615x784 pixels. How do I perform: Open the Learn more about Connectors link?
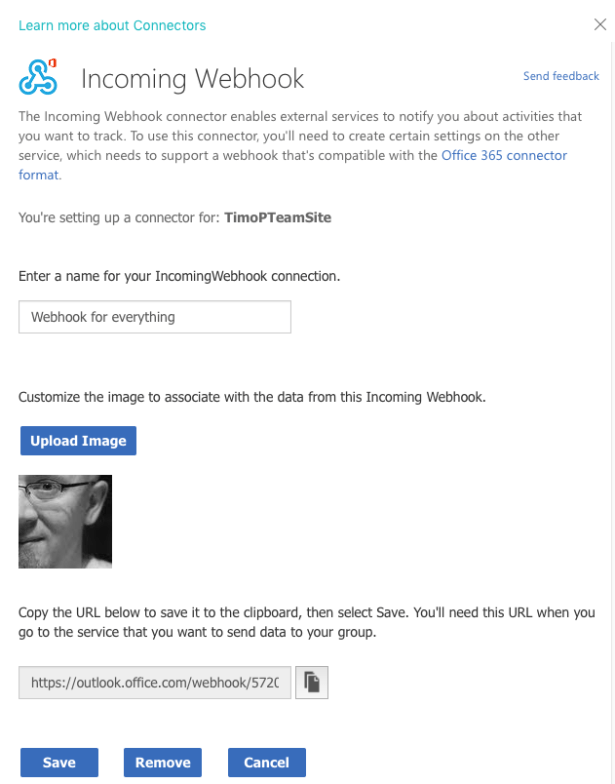tap(112, 25)
